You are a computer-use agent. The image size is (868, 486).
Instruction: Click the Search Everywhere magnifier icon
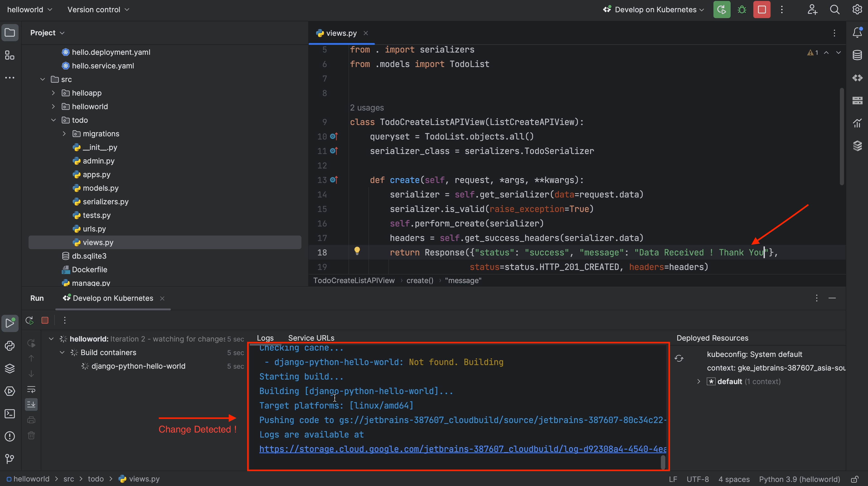(x=834, y=10)
